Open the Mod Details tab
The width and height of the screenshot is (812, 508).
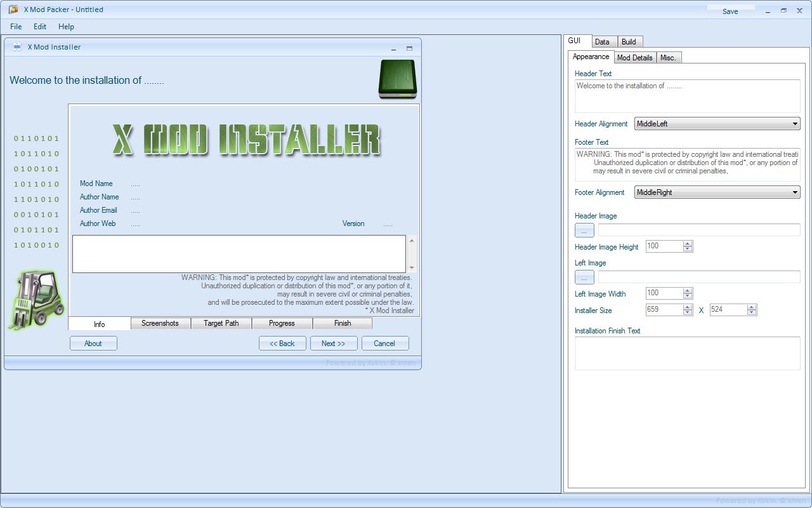tap(634, 58)
